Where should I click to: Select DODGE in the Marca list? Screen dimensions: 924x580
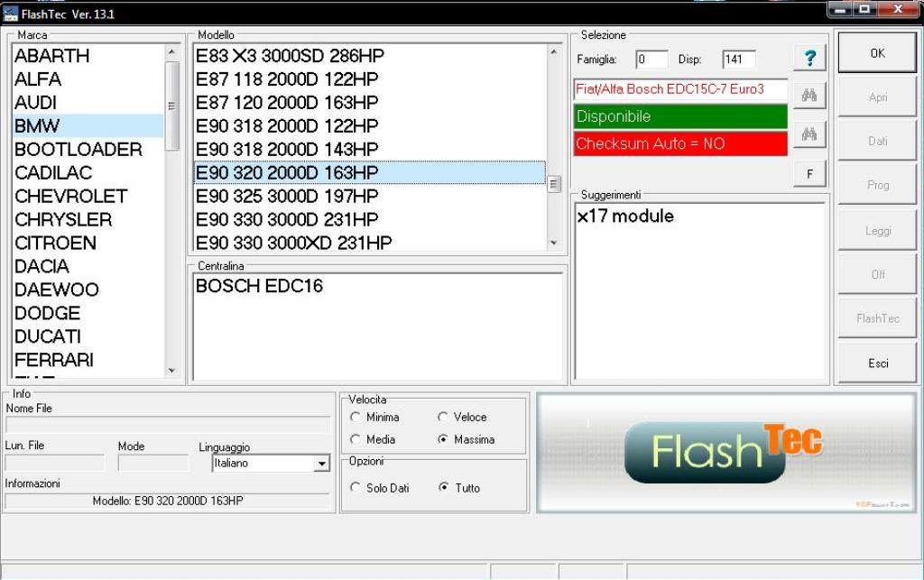(88, 313)
